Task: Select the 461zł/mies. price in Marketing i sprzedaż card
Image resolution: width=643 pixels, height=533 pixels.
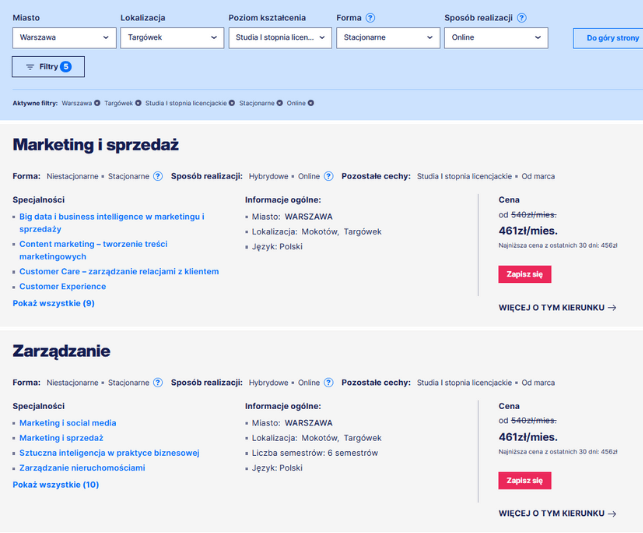Action: click(528, 231)
